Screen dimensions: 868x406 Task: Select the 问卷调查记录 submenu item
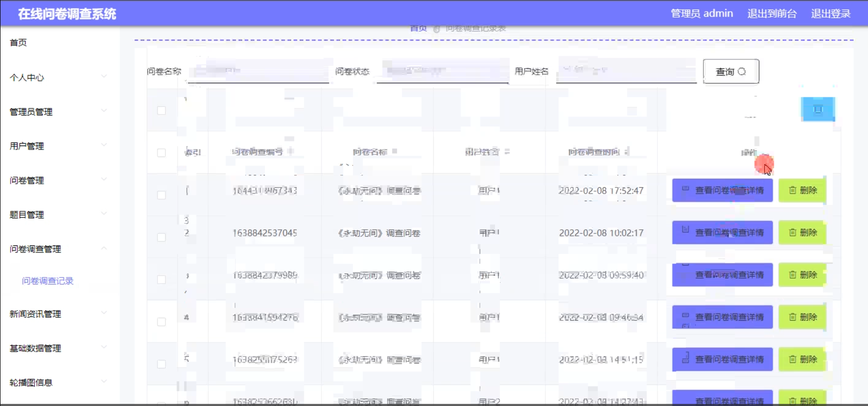pyautogui.click(x=48, y=281)
